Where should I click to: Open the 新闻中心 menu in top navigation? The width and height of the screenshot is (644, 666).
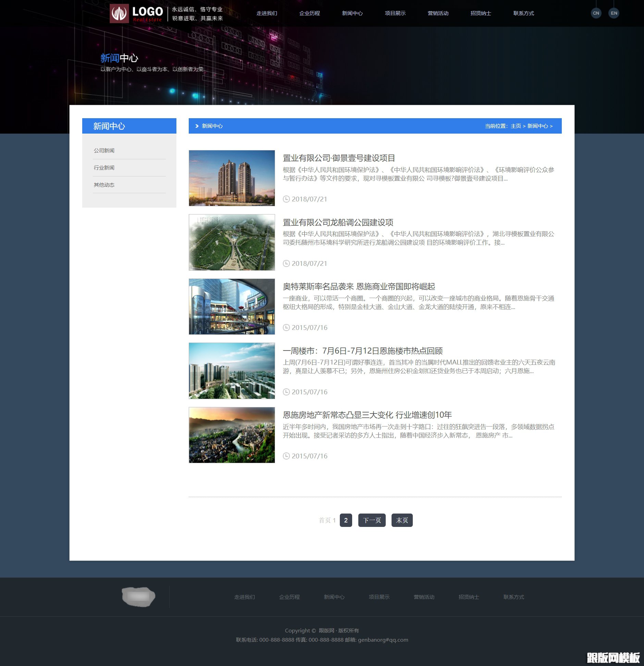point(353,13)
